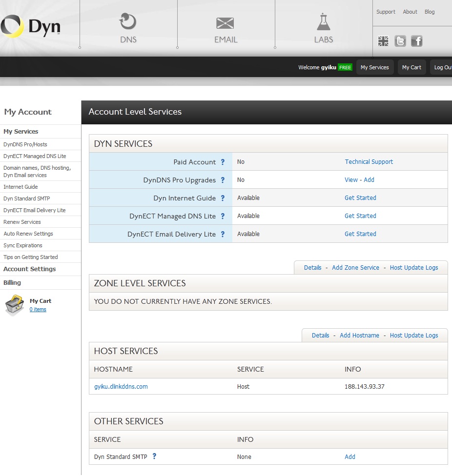Open DynDNS Pro/Hosts in sidebar

(25, 144)
